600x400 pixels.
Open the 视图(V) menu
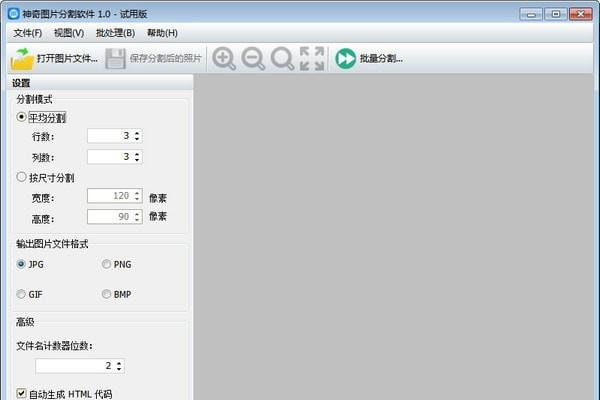pyautogui.click(x=69, y=33)
